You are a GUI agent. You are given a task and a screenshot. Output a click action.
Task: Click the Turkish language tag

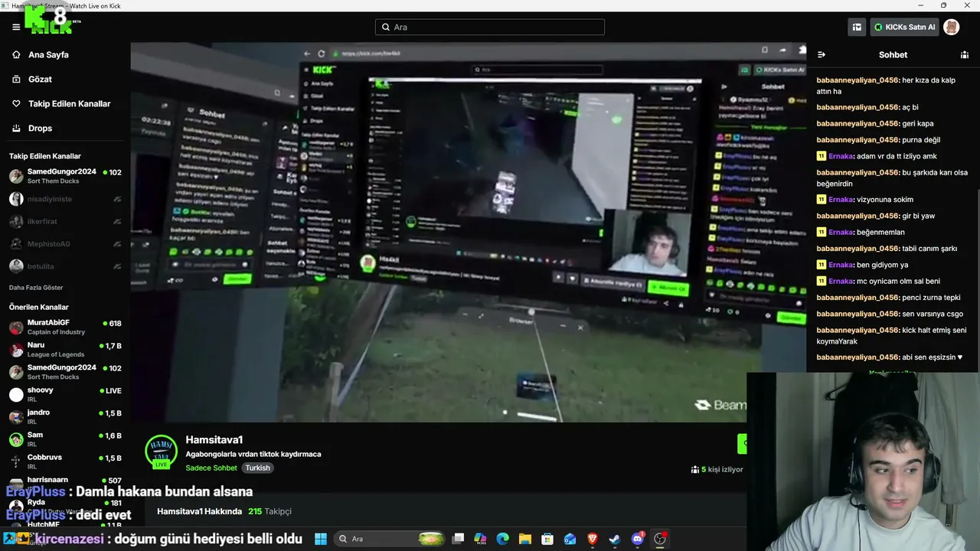(258, 468)
